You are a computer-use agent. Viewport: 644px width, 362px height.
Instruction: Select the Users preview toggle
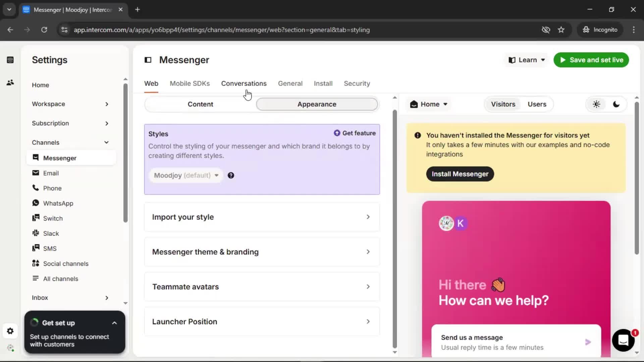[537, 104]
